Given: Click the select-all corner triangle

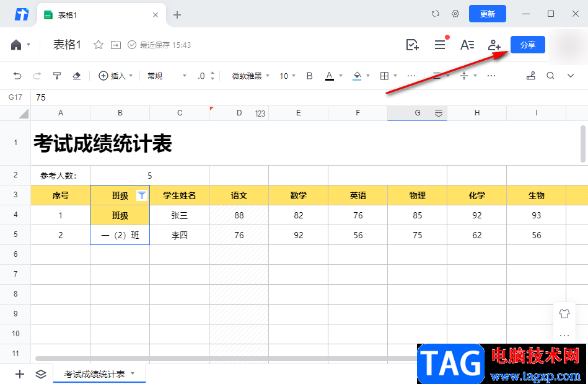Looking at the screenshot, I should 24,114.
